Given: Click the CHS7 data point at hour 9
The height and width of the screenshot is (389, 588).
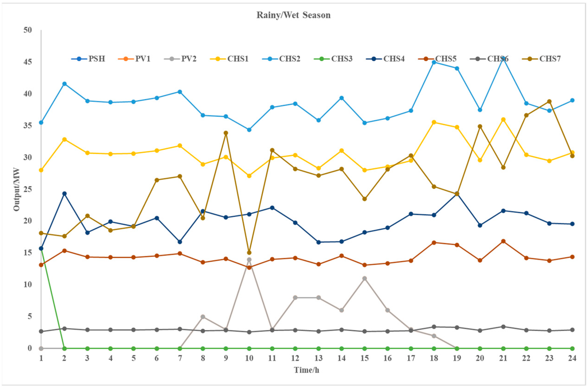Looking at the screenshot, I should coord(226,133).
